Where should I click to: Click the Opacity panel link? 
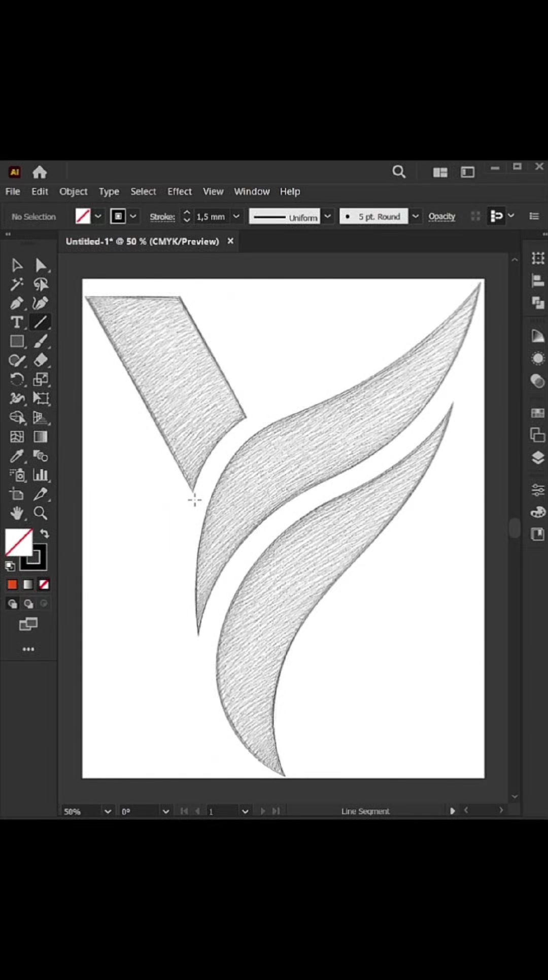pyautogui.click(x=441, y=217)
